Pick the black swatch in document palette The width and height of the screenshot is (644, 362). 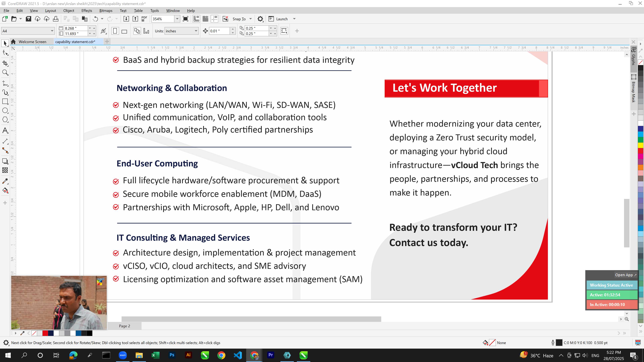click(90, 333)
